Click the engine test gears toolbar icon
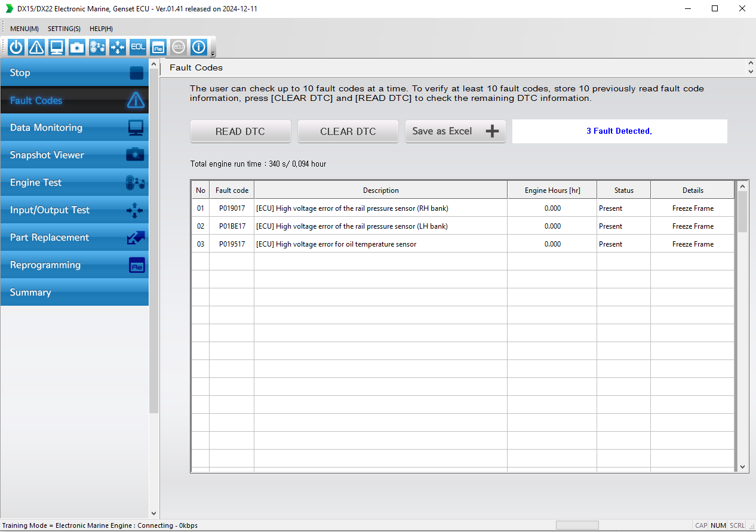This screenshot has width=756, height=532. (x=97, y=47)
